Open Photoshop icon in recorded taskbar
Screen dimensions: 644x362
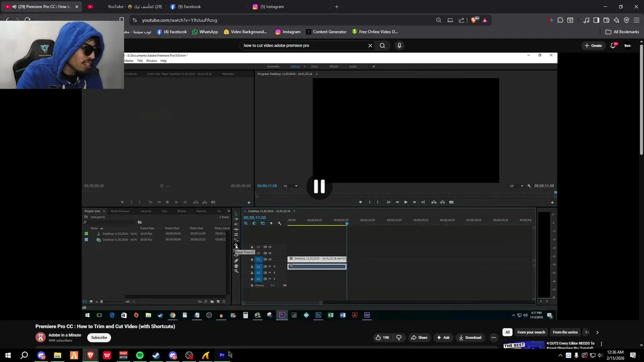coord(318,315)
